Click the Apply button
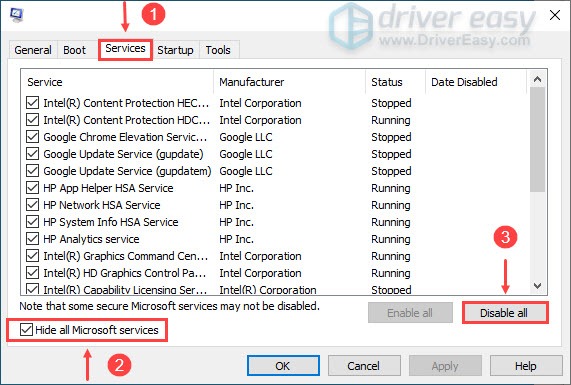 tap(445, 366)
